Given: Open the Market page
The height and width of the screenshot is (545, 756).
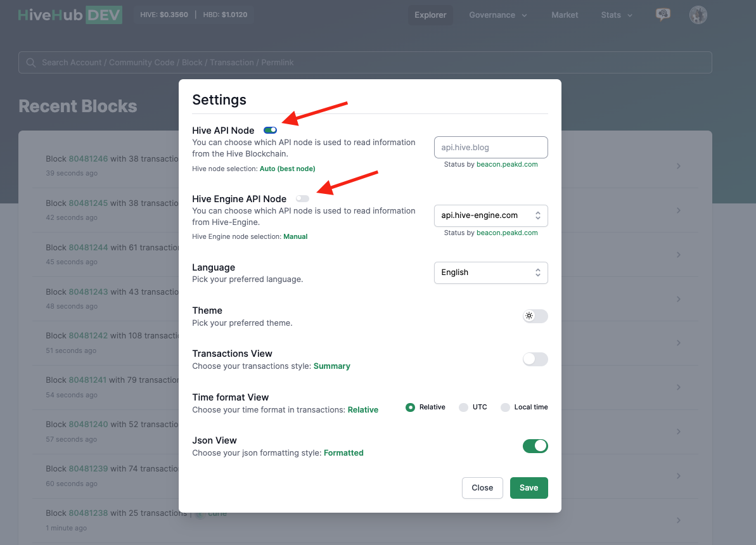Looking at the screenshot, I should (565, 15).
